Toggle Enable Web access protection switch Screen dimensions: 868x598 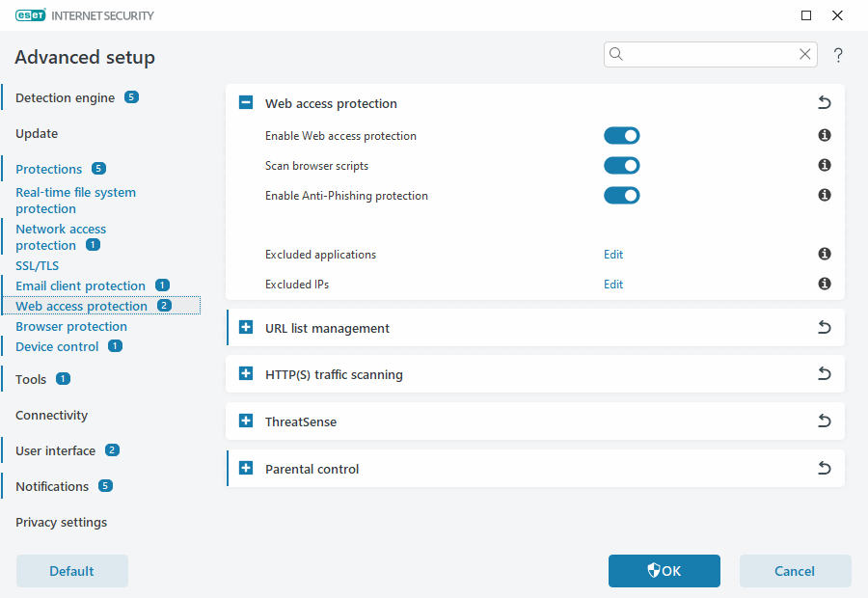[621, 136]
